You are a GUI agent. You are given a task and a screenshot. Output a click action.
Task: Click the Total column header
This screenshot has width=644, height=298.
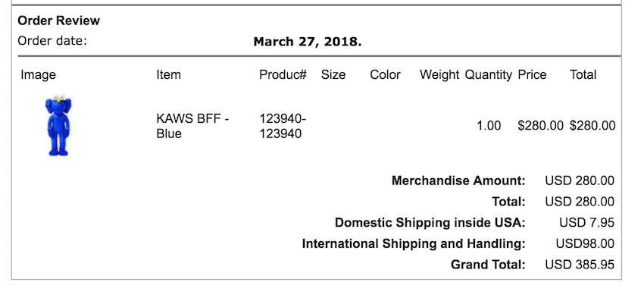583,75
